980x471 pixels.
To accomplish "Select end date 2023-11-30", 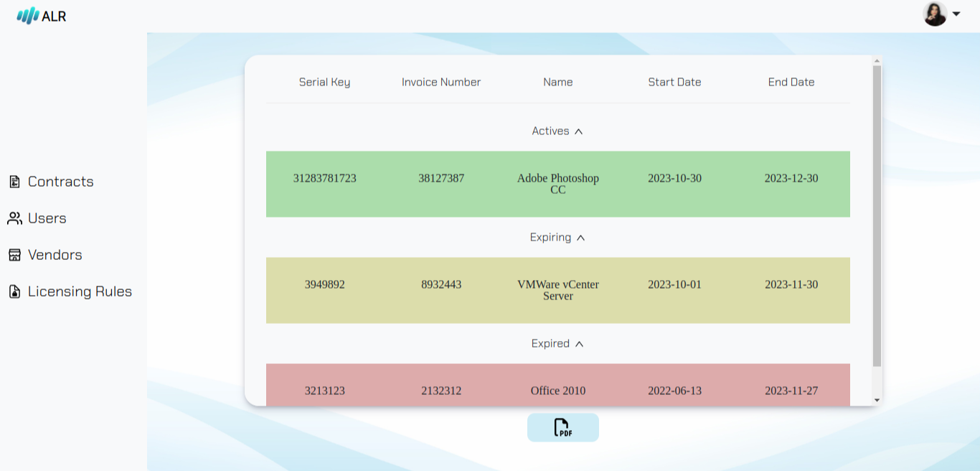I will click(x=791, y=284).
